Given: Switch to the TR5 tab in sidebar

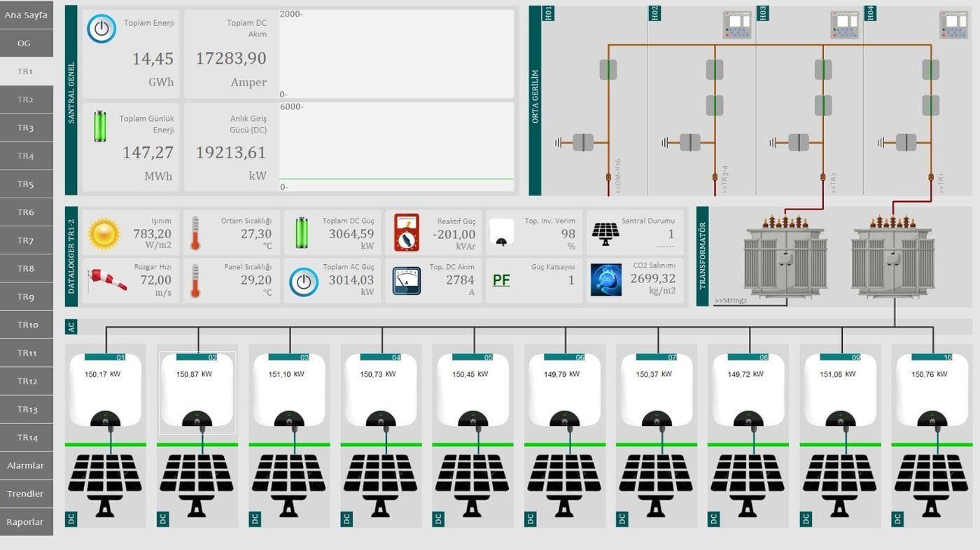Looking at the screenshot, I should pos(26,184).
